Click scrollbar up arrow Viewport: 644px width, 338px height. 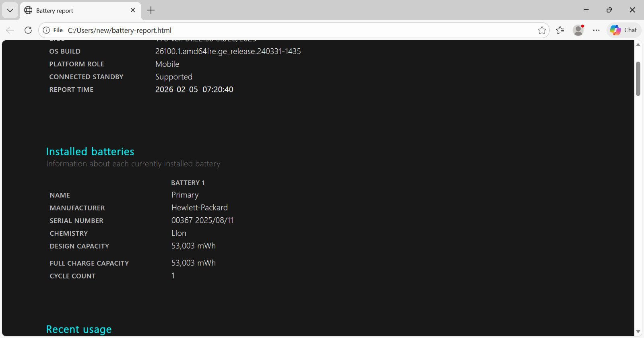coord(638,45)
